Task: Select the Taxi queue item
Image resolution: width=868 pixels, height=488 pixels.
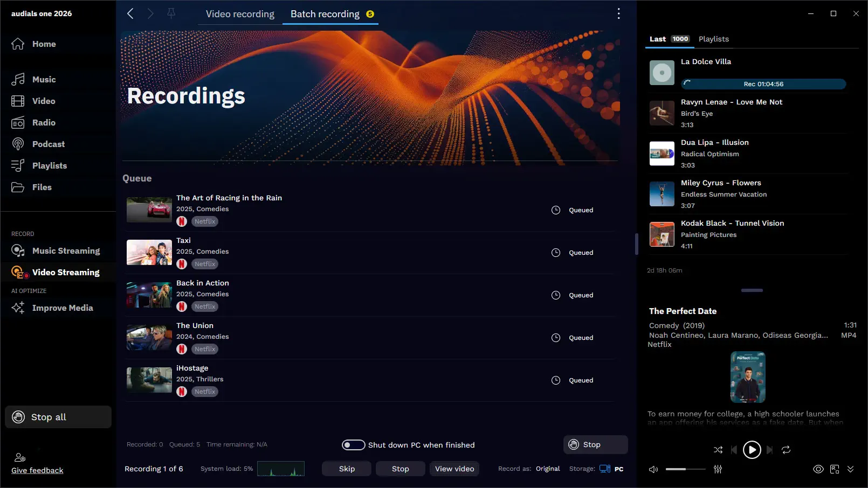Action: [x=370, y=253]
